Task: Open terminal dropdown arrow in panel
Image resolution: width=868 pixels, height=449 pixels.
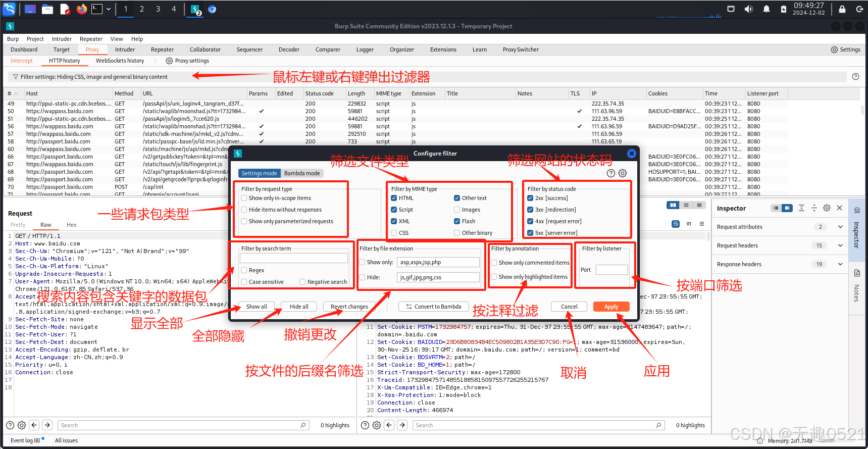Action: 108,9
